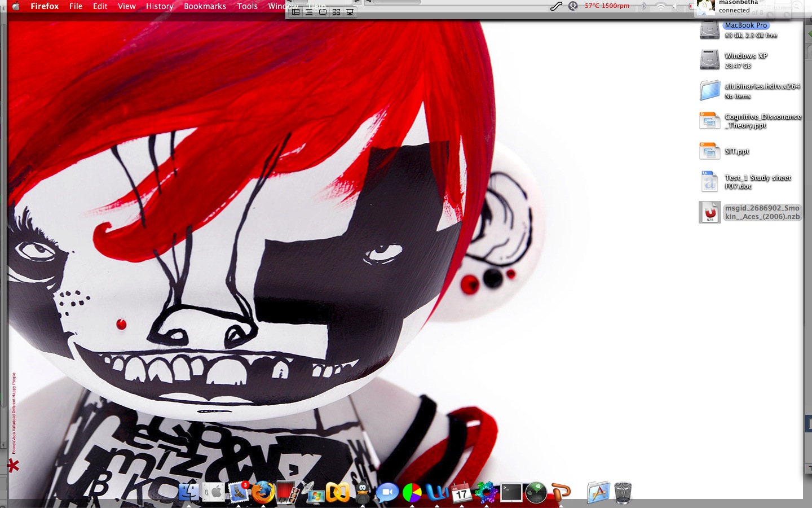
Task: Open Microsoft Word in the Dock
Action: pos(437,492)
